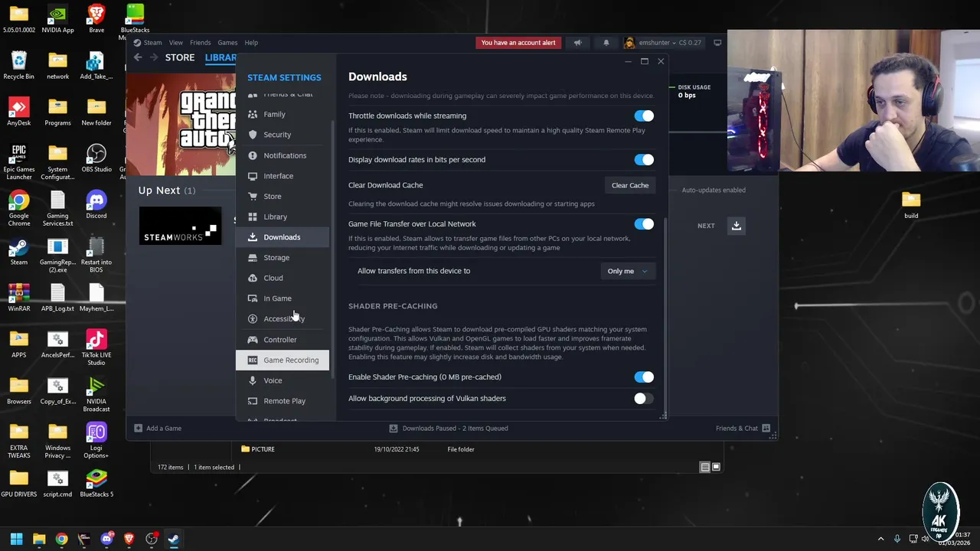Click the Steamworks Up Next thumbnail
Screen dimensions: 980x551
click(180, 227)
